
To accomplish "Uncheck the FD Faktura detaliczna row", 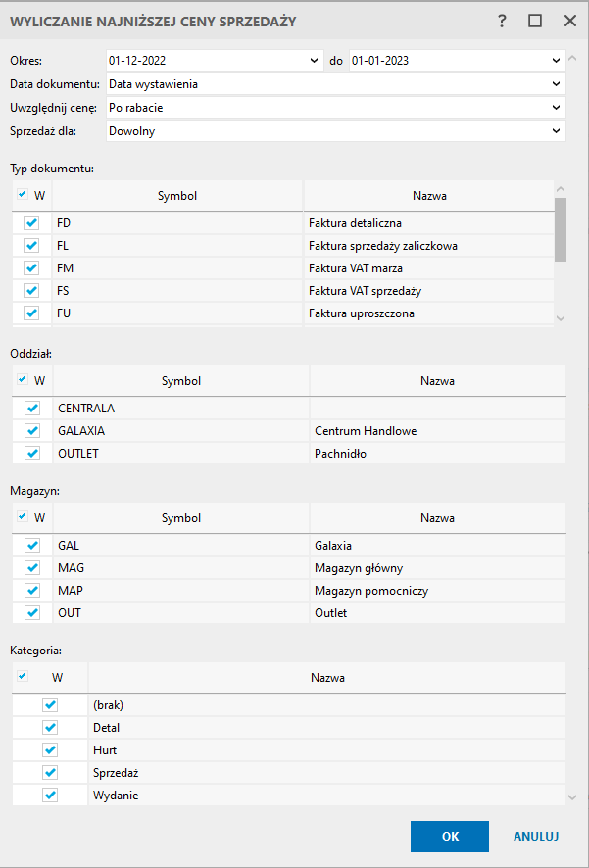I will pyautogui.click(x=32, y=223).
